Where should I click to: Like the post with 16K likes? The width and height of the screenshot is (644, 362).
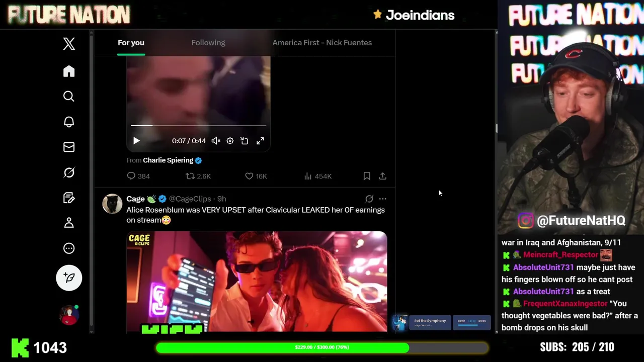(x=256, y=176)
